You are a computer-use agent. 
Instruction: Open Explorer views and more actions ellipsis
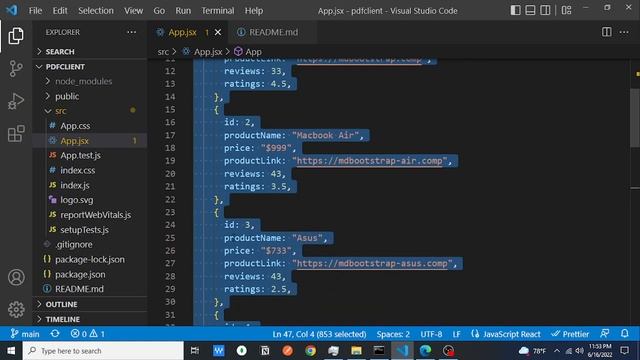tap(131, 32)
